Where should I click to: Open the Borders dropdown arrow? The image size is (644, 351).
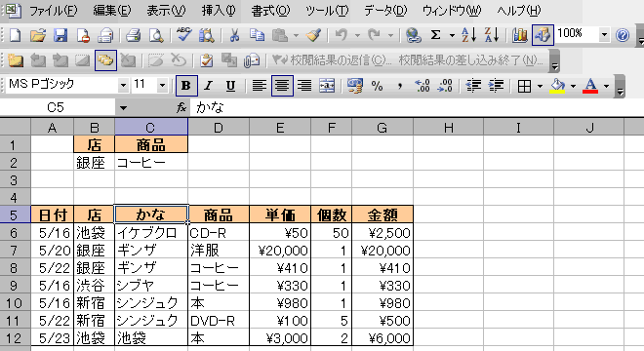(541, 86)
